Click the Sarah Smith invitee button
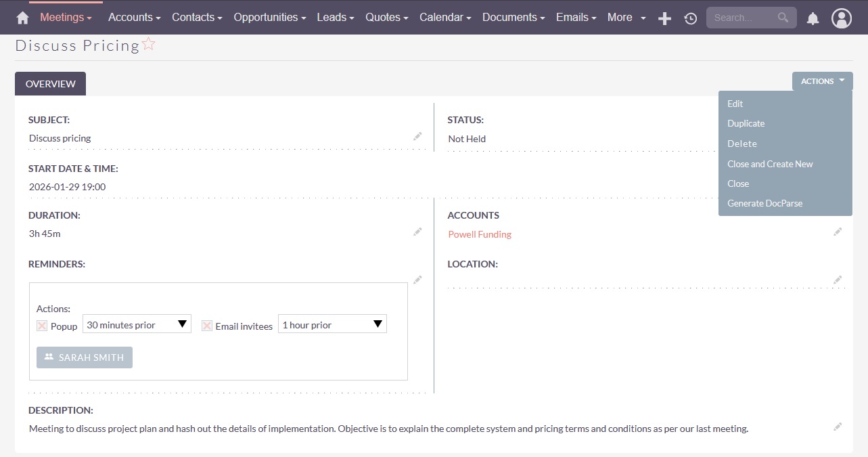The width and height of the screenshot is (868, 457). tap(85, 357)
